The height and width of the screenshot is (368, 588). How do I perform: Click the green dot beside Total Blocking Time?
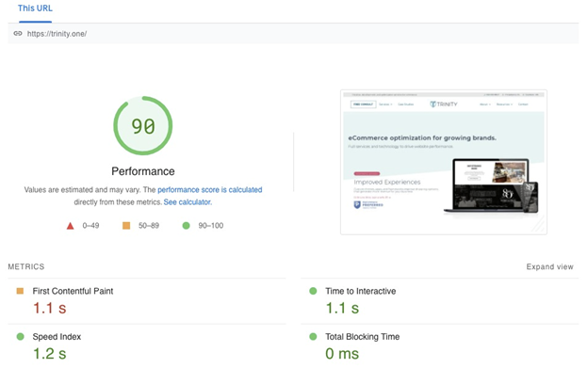coord(313,337)
